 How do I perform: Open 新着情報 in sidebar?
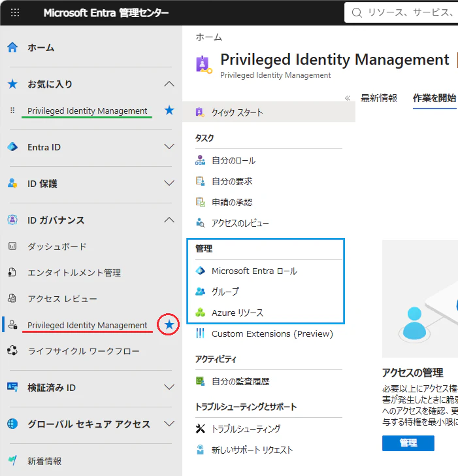coord(44,460)
